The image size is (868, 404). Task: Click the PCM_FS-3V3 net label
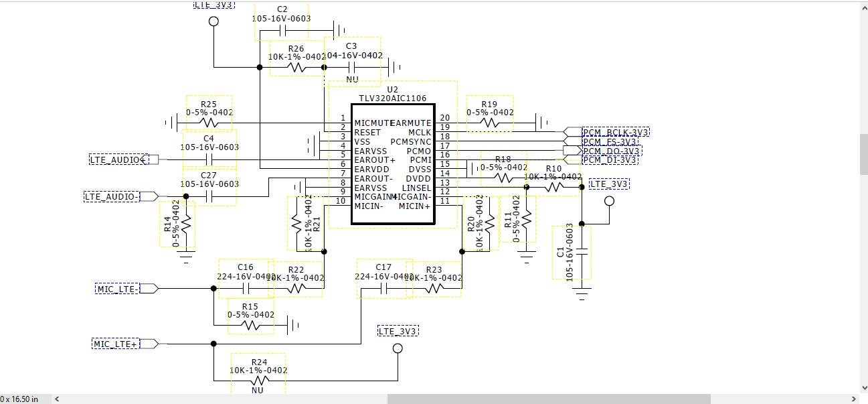tap(610, 142)
